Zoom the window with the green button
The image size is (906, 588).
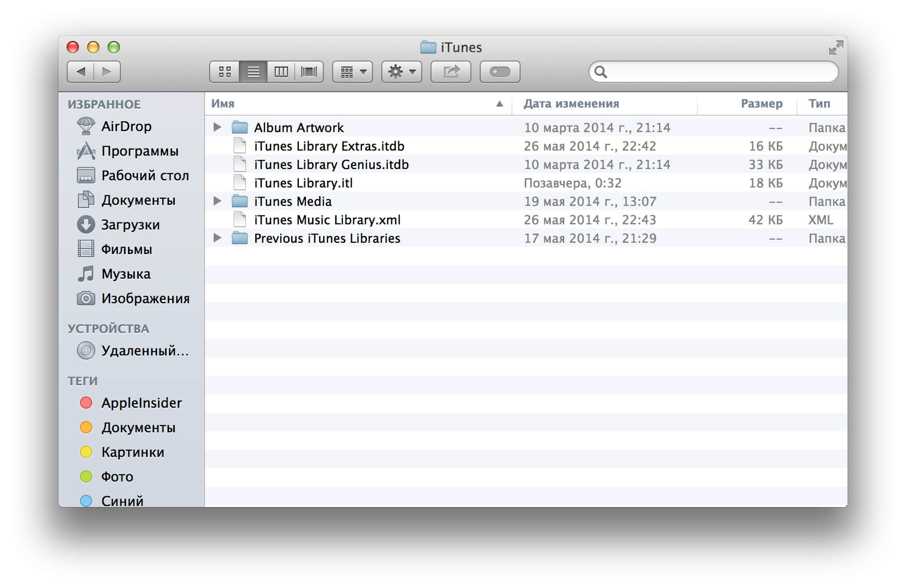coord(114,47)
